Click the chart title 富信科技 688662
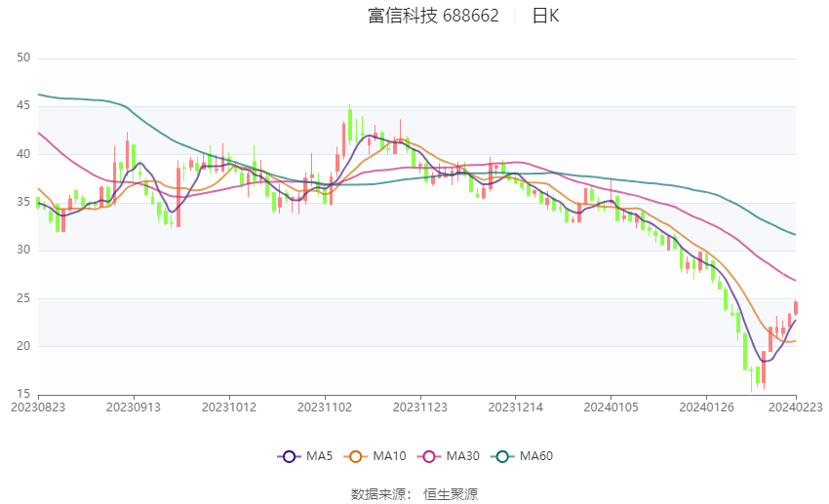This screenshot has height=504, width=829. [433, 16]
